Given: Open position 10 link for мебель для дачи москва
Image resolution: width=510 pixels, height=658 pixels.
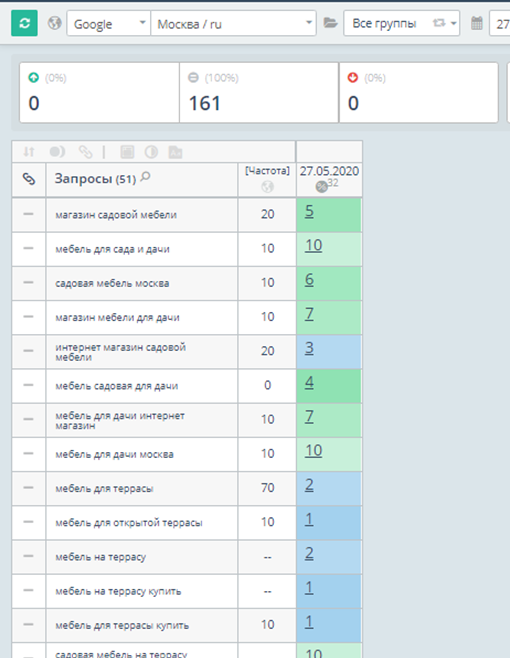Looking at the screenshot, I should tap(314, 451).
